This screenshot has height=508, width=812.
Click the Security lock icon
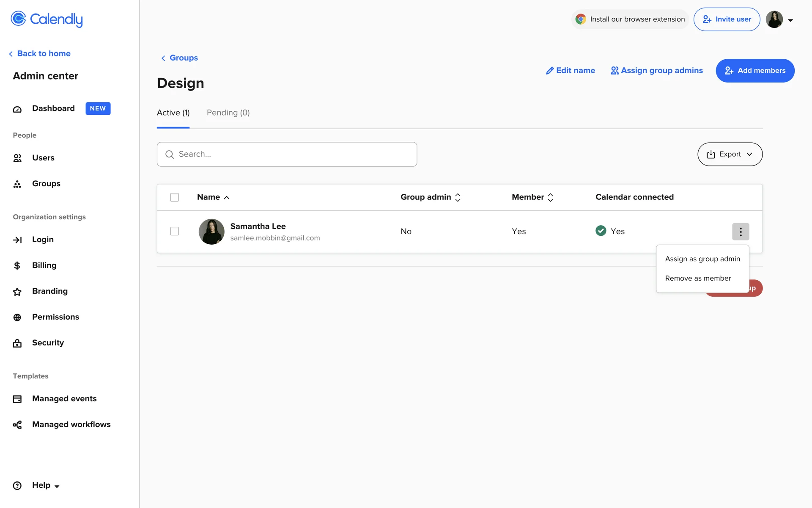coord(17,343)
